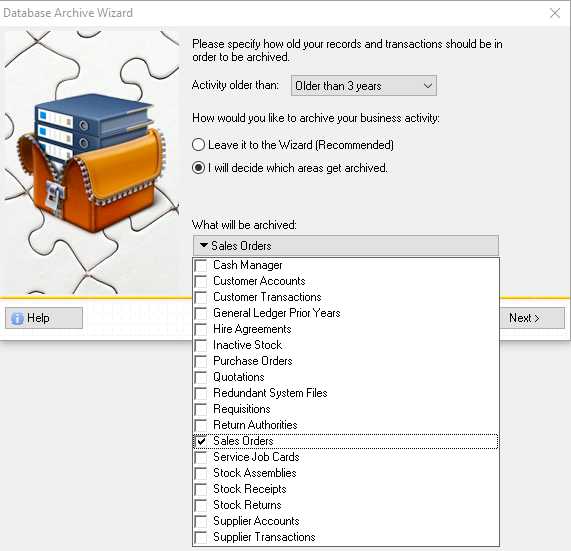Collapse the What will be archived list

tap(346, 245)
